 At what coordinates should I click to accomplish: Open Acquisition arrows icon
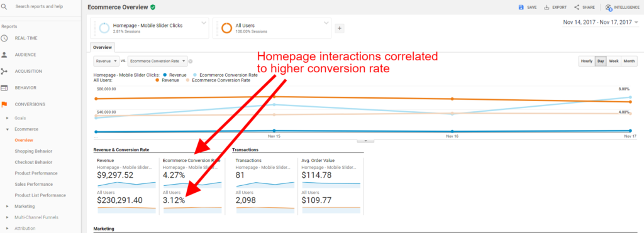(x=4, y=72)
